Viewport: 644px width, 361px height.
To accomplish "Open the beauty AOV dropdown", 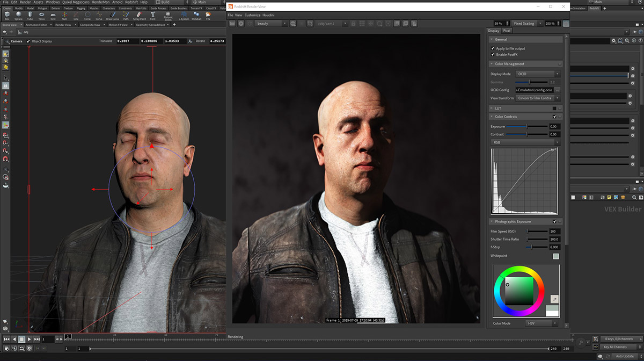I will click(x=271, y=24).
